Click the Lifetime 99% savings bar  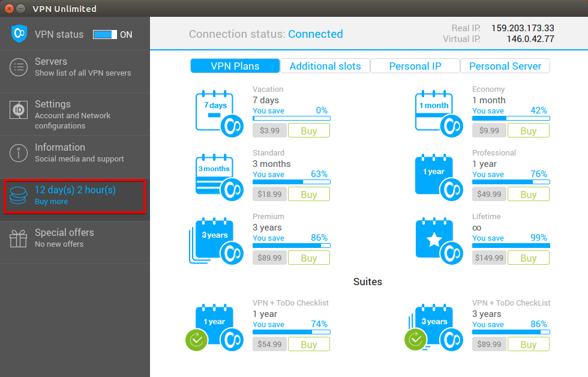tap(511, 246)
